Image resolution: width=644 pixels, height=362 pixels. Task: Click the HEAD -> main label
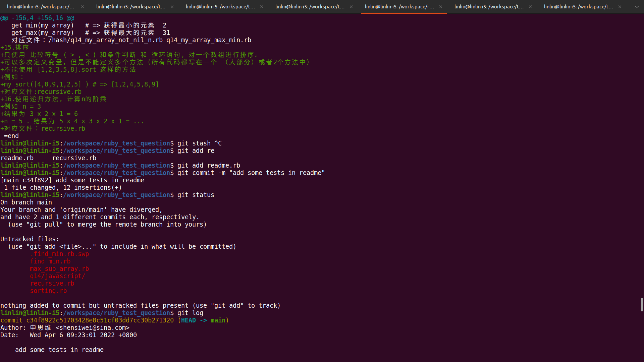pyautogui.click(x=203, y=320)
